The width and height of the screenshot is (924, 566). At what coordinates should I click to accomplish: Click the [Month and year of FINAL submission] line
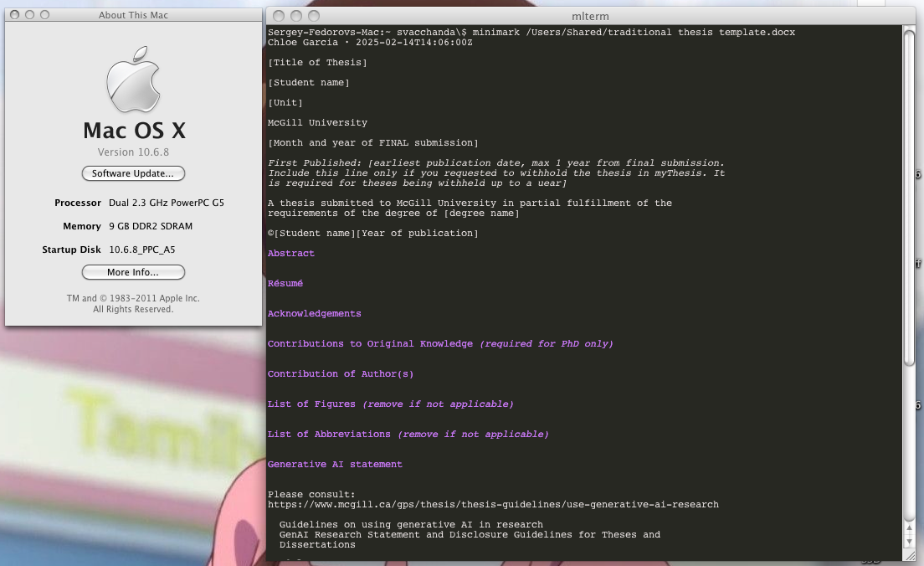click(373, 142)
